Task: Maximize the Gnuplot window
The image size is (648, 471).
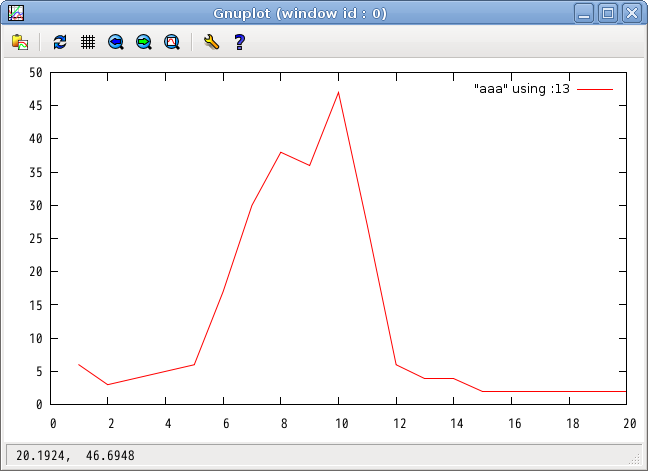Action: (x=609, y=13)
